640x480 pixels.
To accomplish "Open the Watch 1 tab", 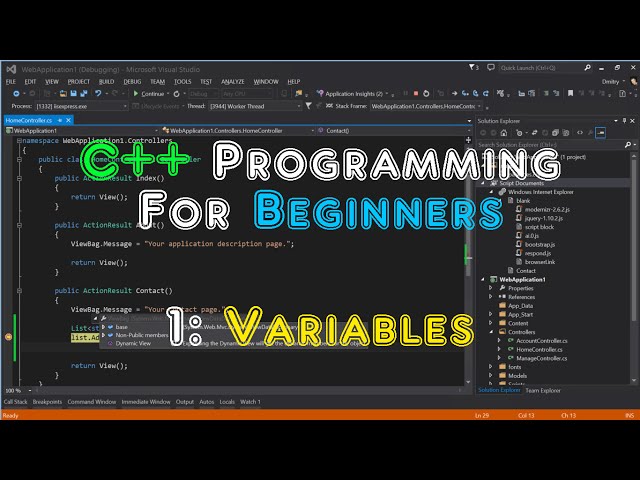I will click(250, 402).
